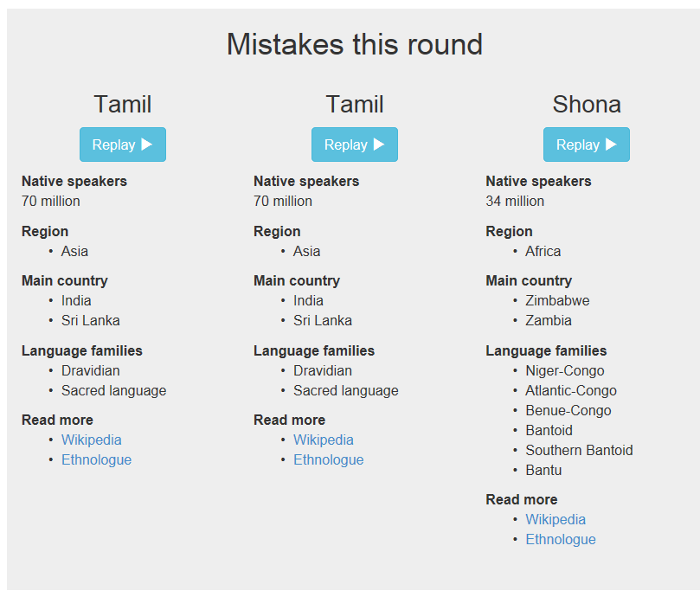The image size is (700, 597).
Task: Click the play triangle icon under Shona
Action: [x=611, y=144]
